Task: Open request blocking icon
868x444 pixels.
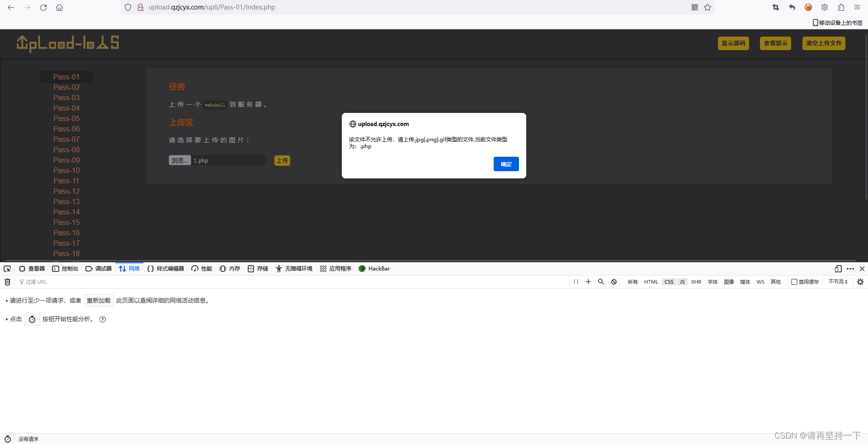Action: click(x=614, y=282)
